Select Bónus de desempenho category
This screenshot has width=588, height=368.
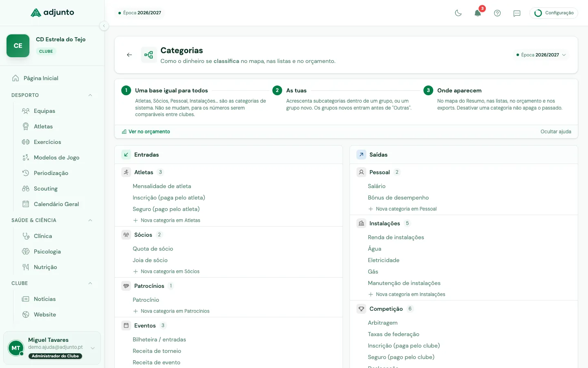click(x=398, y=197)
